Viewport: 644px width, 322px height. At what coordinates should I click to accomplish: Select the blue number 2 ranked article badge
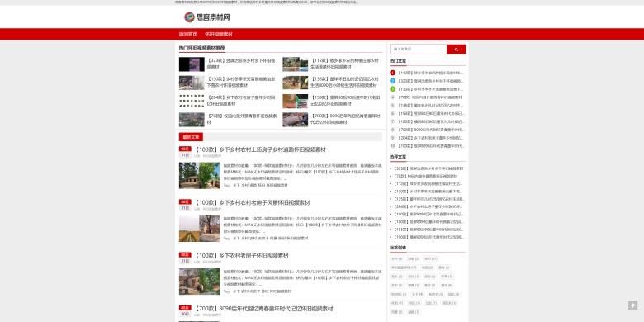[393, 81]
